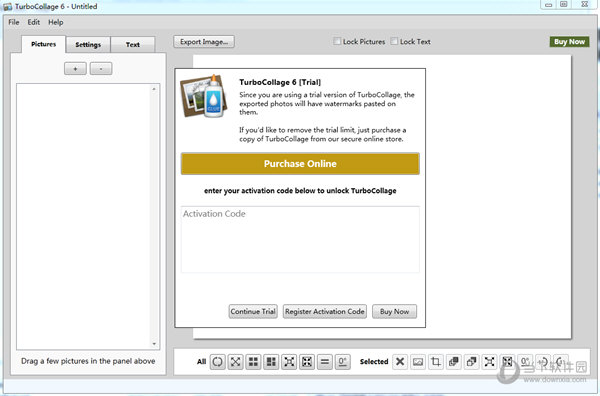Image resolution: width=600 pixels, height=396 pixels.
Task: Click the send-to-back icon in the Selected group
Action: [471, 362]
